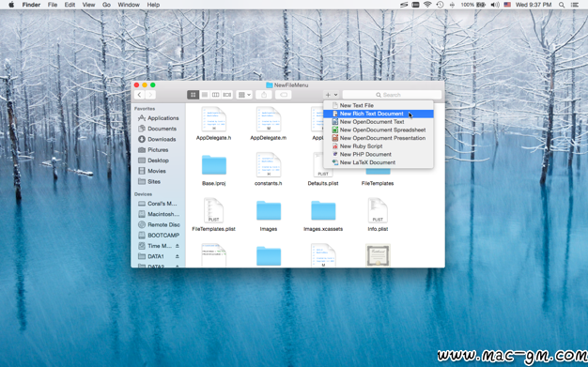Viewport: 588px width, 367px height.
Task: Open Spotlight search in the menu bar
Action: [x=562, y=5]
